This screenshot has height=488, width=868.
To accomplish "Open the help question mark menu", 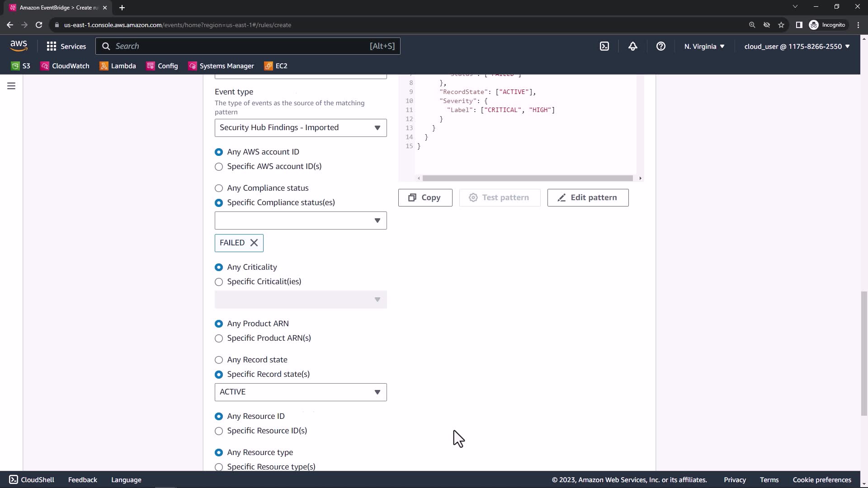I will (x=660, y=46).
